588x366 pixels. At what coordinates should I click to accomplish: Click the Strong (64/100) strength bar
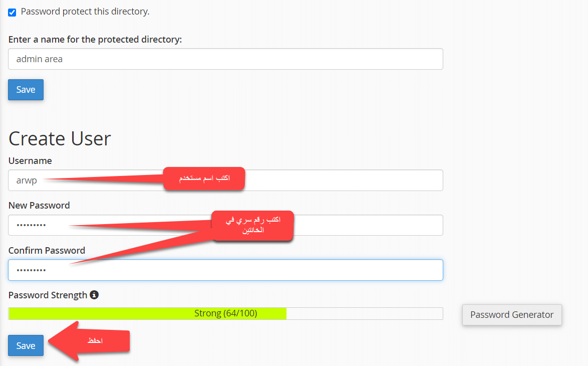tap(225, 313)
